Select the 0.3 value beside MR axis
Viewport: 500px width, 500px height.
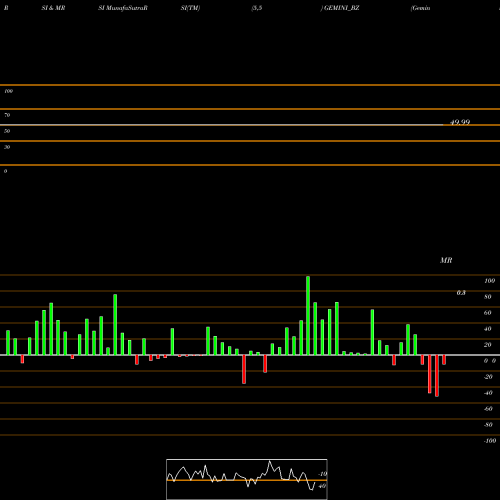point(461,293)
